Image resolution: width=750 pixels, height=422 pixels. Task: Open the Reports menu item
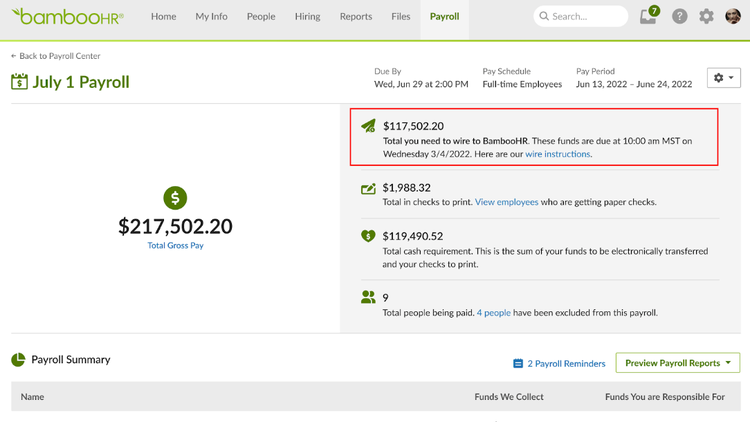(356, 16)
